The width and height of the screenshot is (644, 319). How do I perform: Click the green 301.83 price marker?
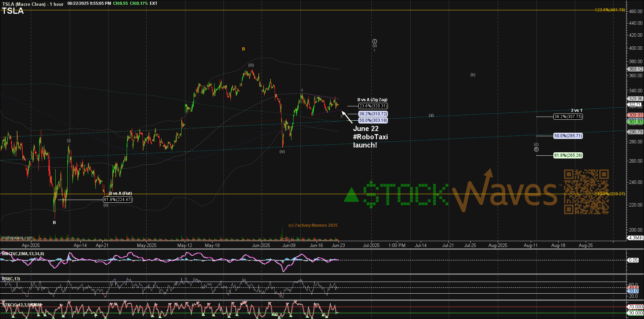click(x=635, y=122)
